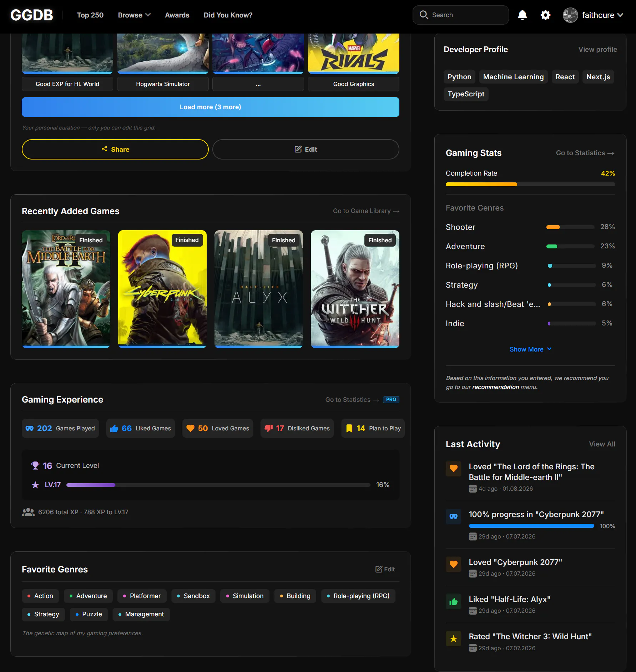Open the Cyberpunk 2077 game cover

pos(162,289)
